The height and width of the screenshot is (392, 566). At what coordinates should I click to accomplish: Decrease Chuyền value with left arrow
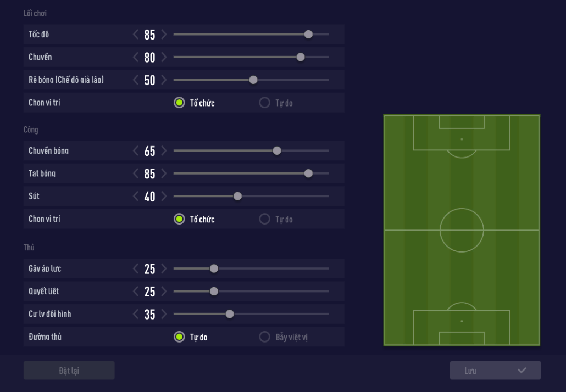click(136, 57)
